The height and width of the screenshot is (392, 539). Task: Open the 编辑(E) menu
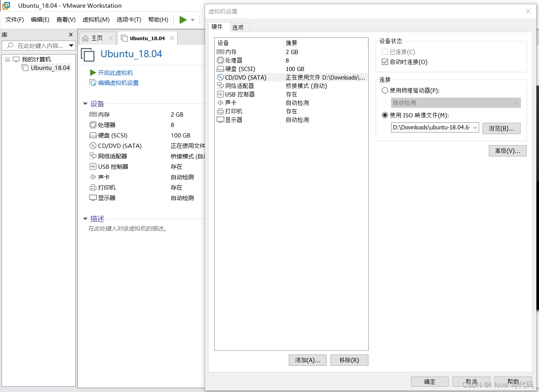tap(40, 20)
